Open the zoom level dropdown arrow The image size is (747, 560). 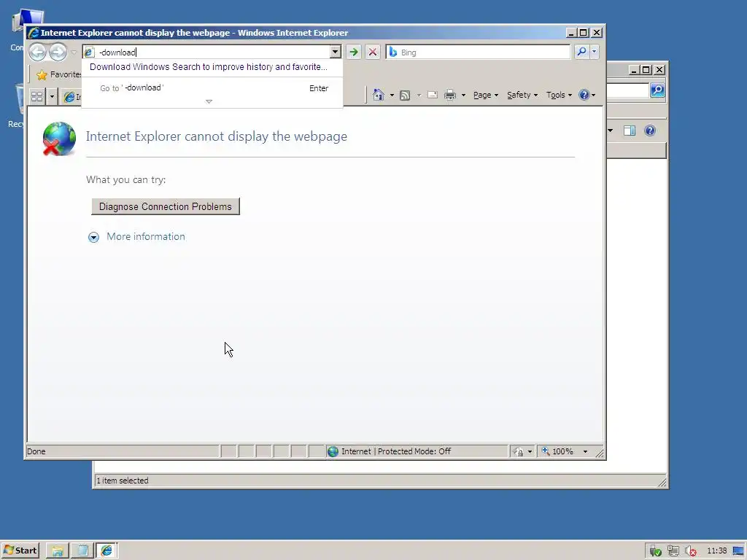click(585, 451)
